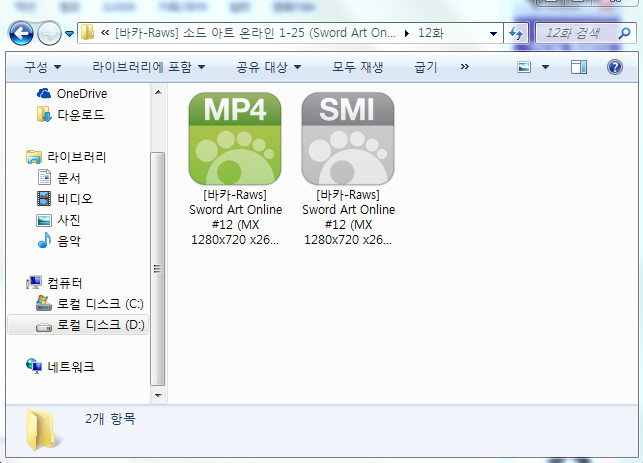Click 모두 재생 in the toolbar

pyautogui.click(x=358, y=67)
